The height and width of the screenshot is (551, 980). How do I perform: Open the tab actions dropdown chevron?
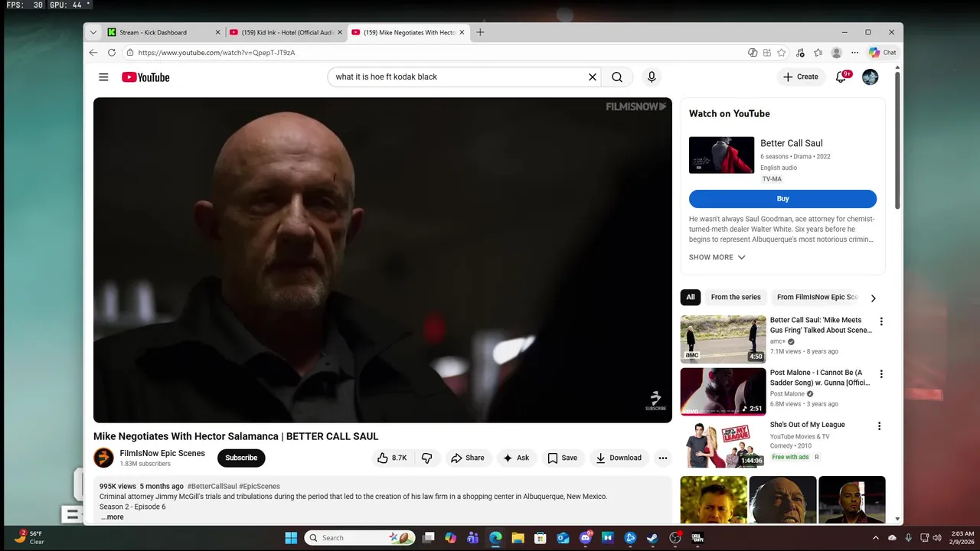point(93,32)
